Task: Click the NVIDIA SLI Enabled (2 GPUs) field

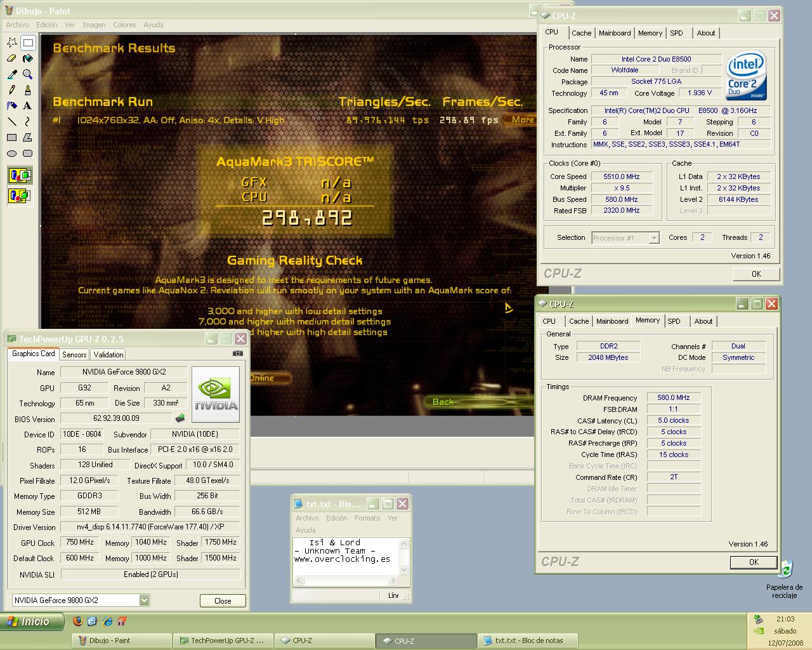Action: [151, 574]
